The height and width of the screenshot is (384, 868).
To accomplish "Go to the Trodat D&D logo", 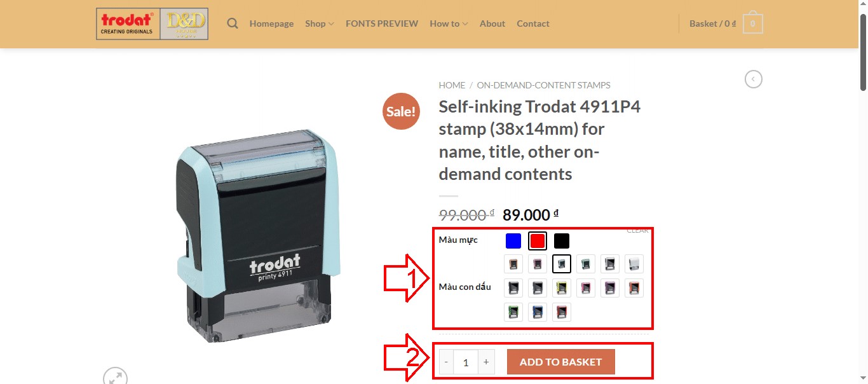I will 152,24.
